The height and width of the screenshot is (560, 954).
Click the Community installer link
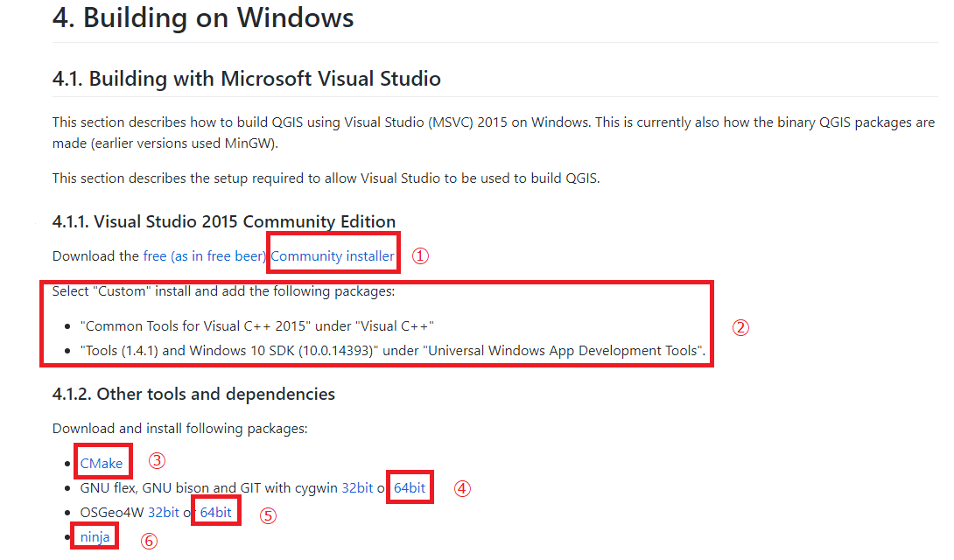pyautogui.click(x=333, y=256)
